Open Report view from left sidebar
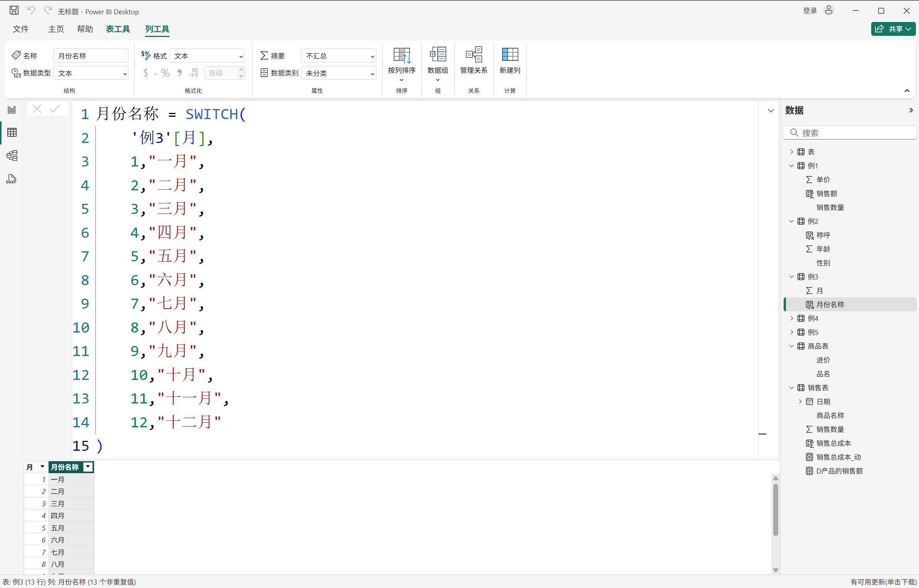Screen dimensions: 919x588 pyautogui.click(x=12, y=110)
